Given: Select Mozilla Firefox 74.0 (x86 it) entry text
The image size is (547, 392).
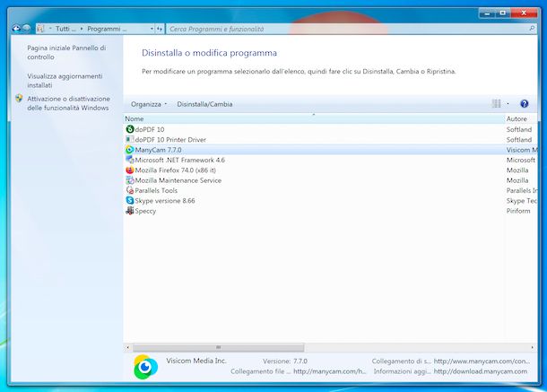Looking at the screenshot, I should [x=175, y=170].
